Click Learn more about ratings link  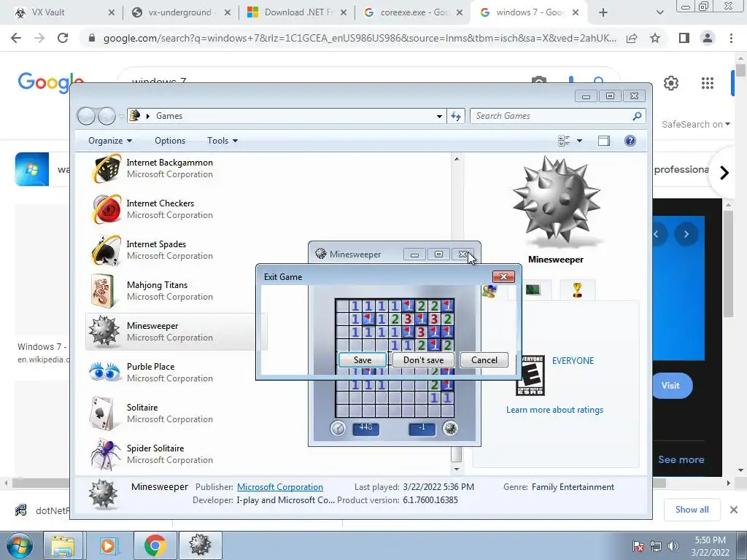(x=554, y=410)
